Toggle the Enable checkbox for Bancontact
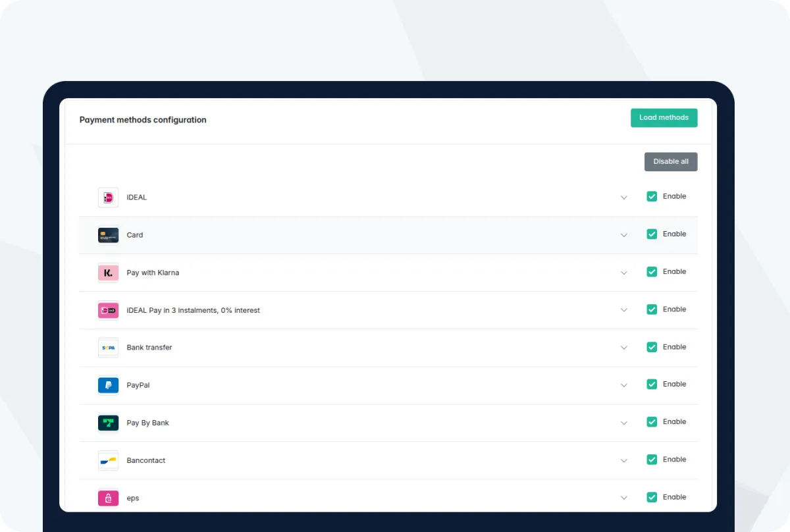 652,460
